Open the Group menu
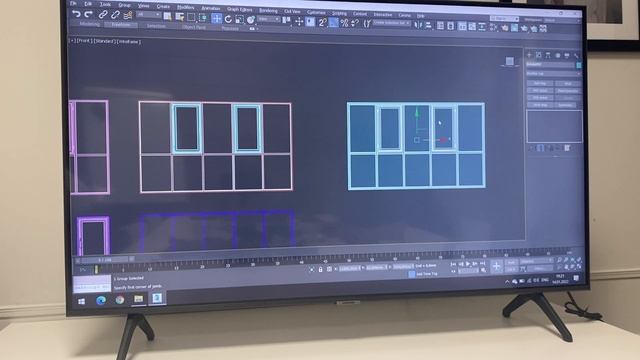640x360 pixels. pos(124,5)
